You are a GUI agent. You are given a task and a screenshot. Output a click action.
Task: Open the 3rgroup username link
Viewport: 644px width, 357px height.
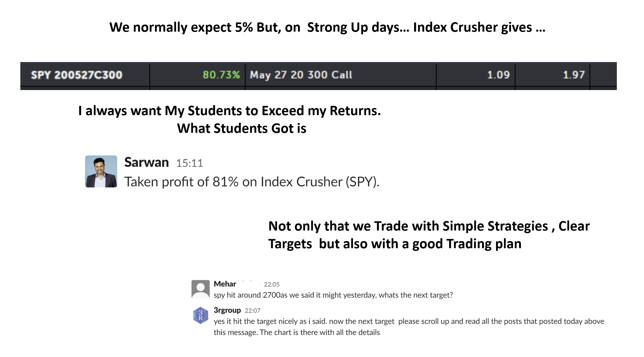(227, 310)
